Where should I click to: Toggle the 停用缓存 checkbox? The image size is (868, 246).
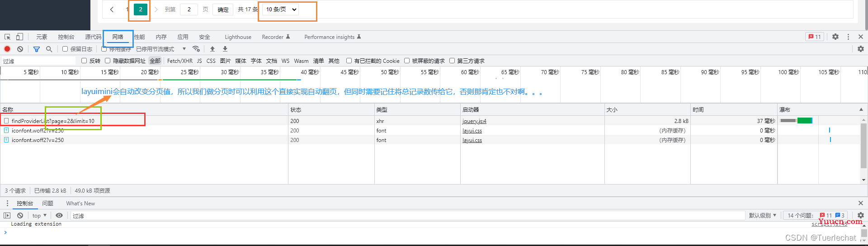tap(104, 49)
